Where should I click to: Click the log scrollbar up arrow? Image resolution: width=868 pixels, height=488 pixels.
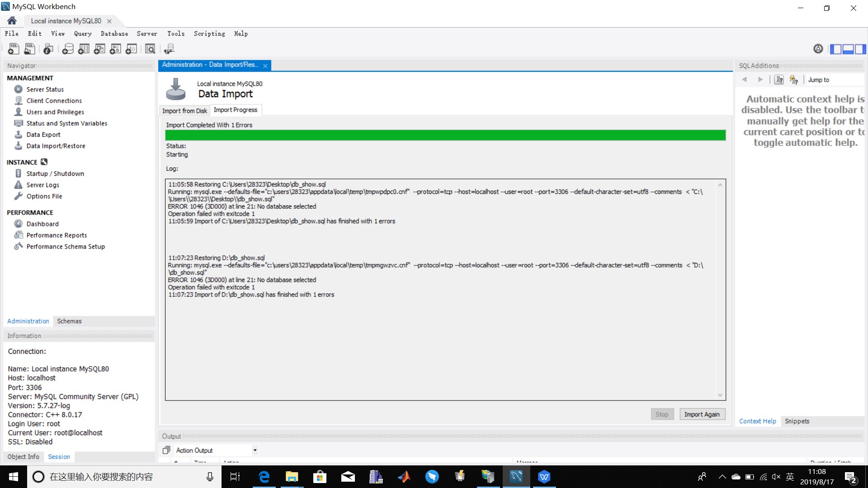pyautogui.click(x=720, y=185)
